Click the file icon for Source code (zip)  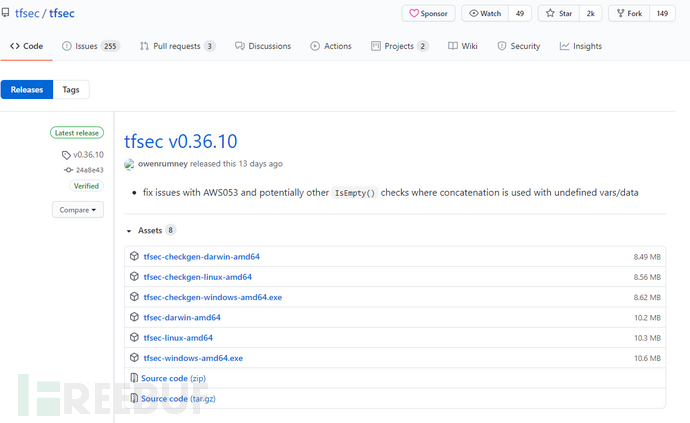(134, 378)
